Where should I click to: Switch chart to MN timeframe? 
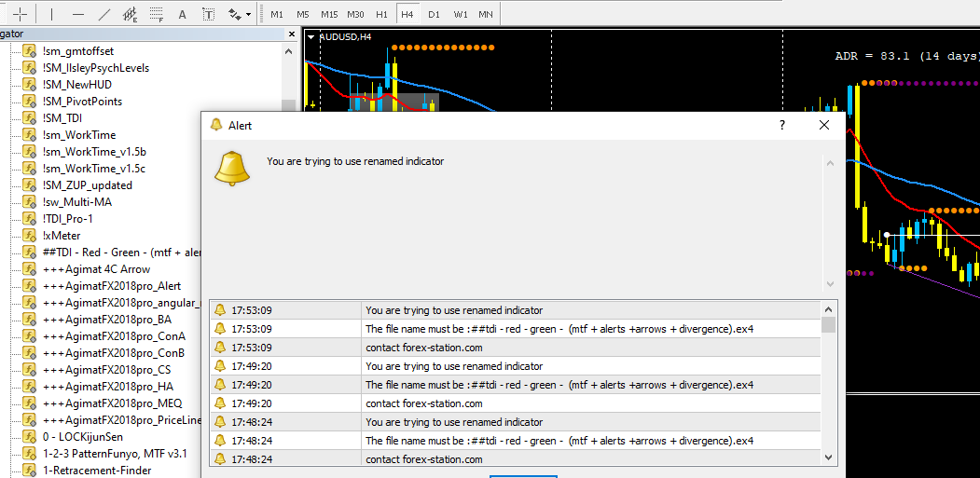pyautogui.click(x=485, y=14)
